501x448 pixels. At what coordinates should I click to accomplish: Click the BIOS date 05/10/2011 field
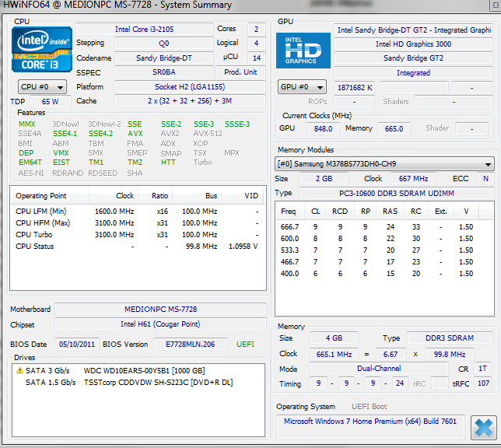click(x=77, y=344)
